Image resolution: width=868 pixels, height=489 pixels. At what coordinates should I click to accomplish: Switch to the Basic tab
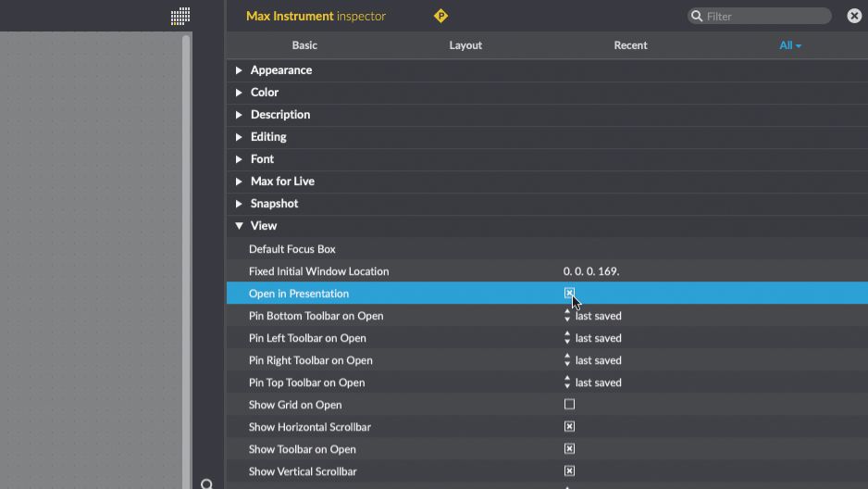pos(304,45)
